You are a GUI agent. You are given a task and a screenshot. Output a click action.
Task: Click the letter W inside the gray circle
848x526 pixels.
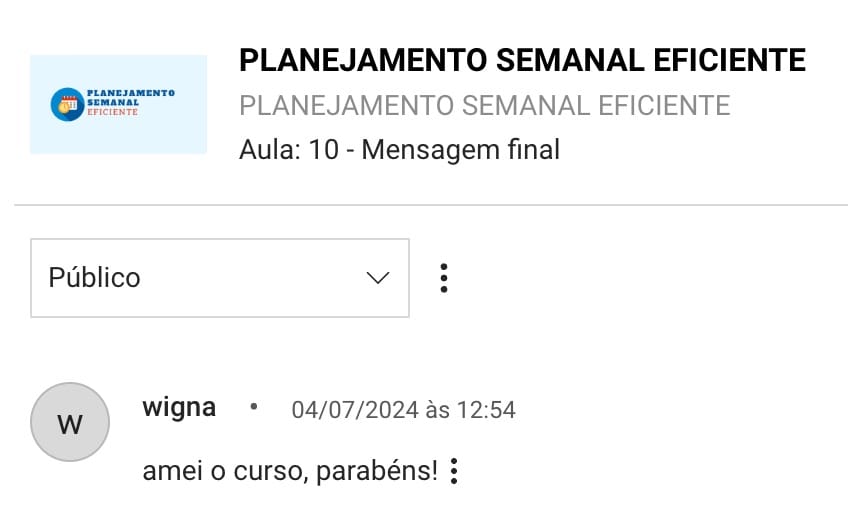tap(70, 424)
